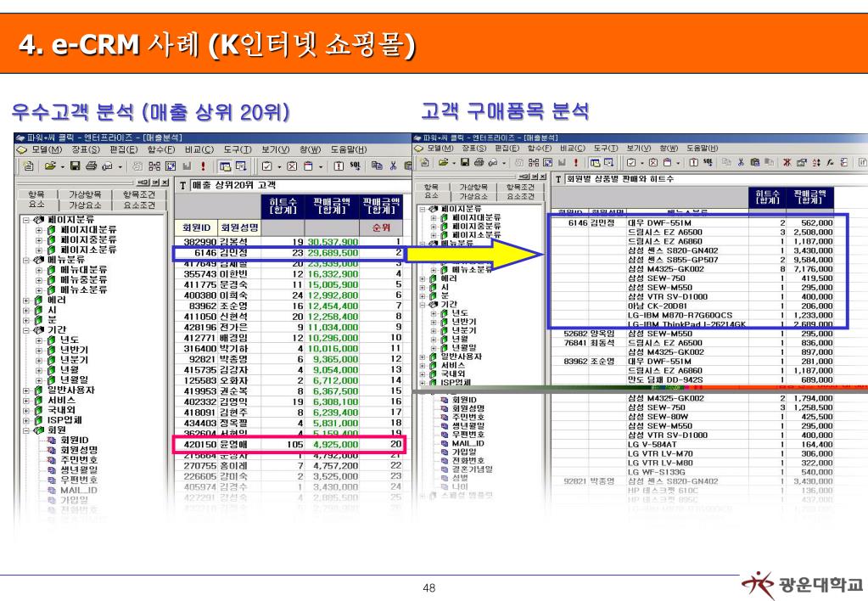
Task: Expand 에러 node in left window tree
Action: tap(26, 300)
